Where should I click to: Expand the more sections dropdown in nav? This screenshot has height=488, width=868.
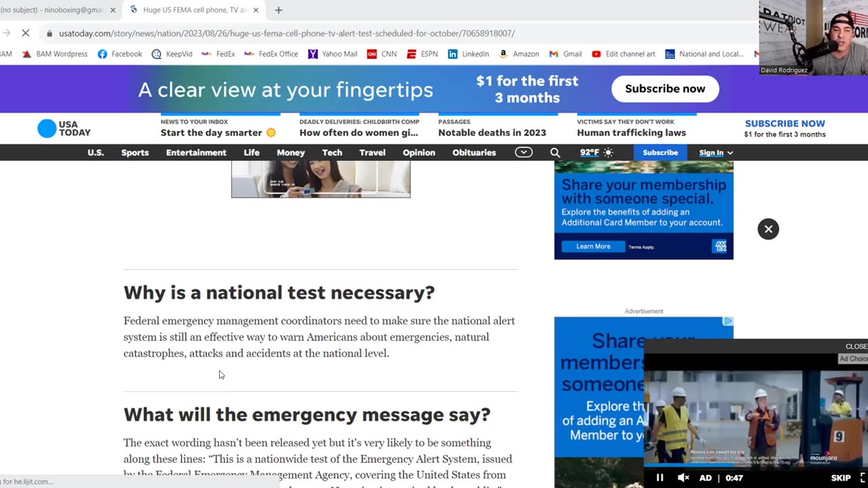[x=524, y=152]
